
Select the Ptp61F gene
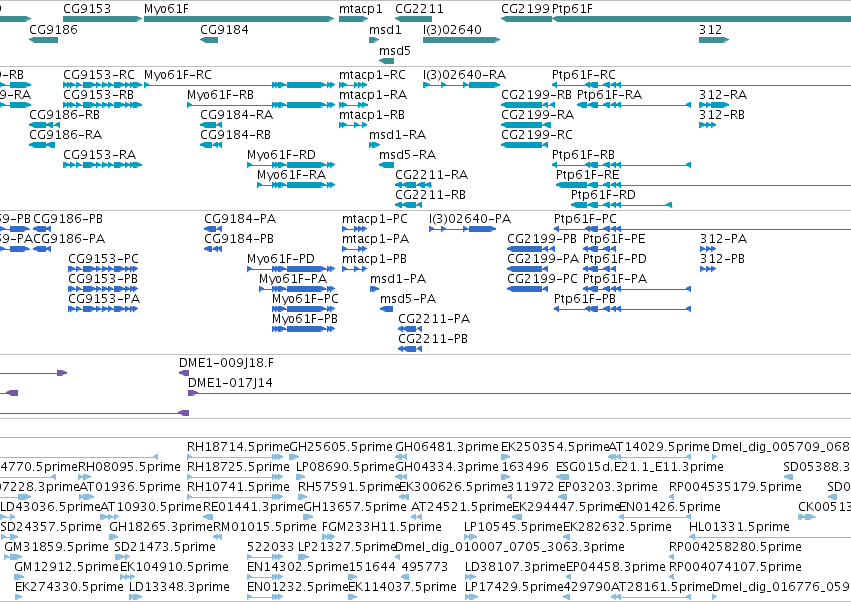[x=701, y=19]
